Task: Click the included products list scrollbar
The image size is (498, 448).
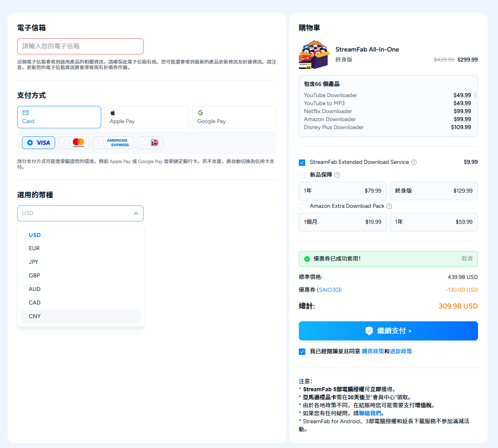Action: coord(475,95)
